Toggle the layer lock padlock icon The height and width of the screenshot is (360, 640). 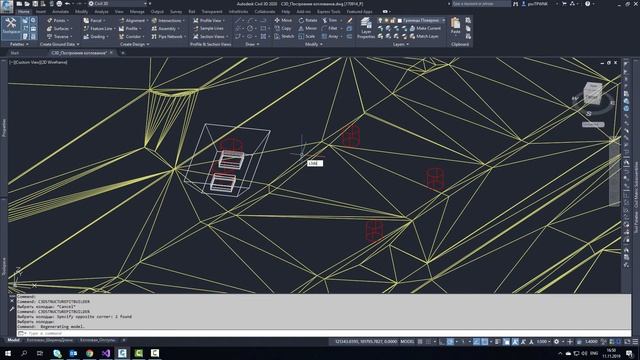(393, 20)
